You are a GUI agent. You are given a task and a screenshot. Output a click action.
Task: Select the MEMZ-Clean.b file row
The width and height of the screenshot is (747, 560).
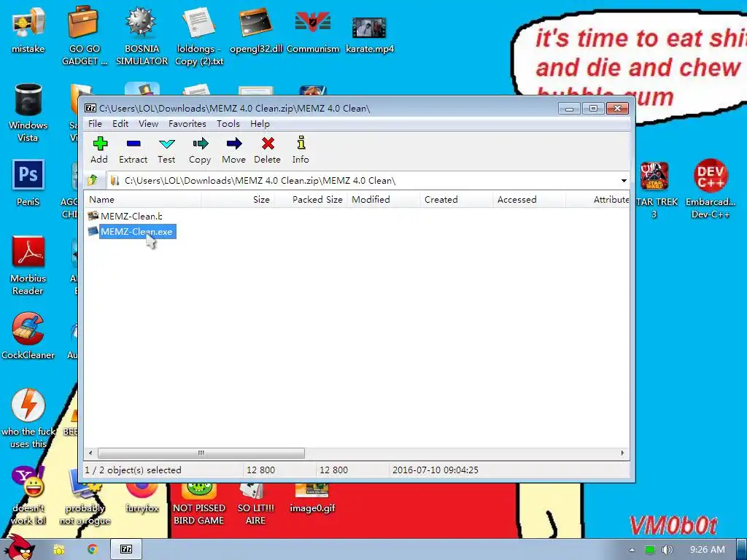coord(125,216)
